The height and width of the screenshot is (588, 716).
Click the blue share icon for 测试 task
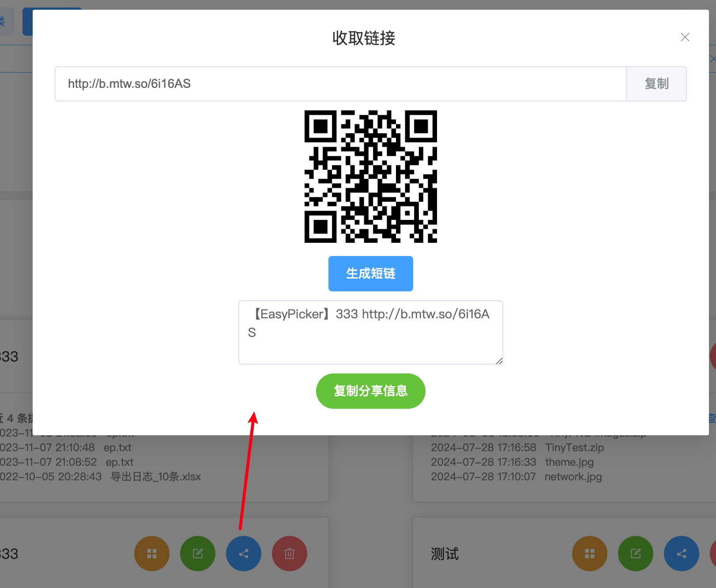pyautogui.click(x=682, y=554)
